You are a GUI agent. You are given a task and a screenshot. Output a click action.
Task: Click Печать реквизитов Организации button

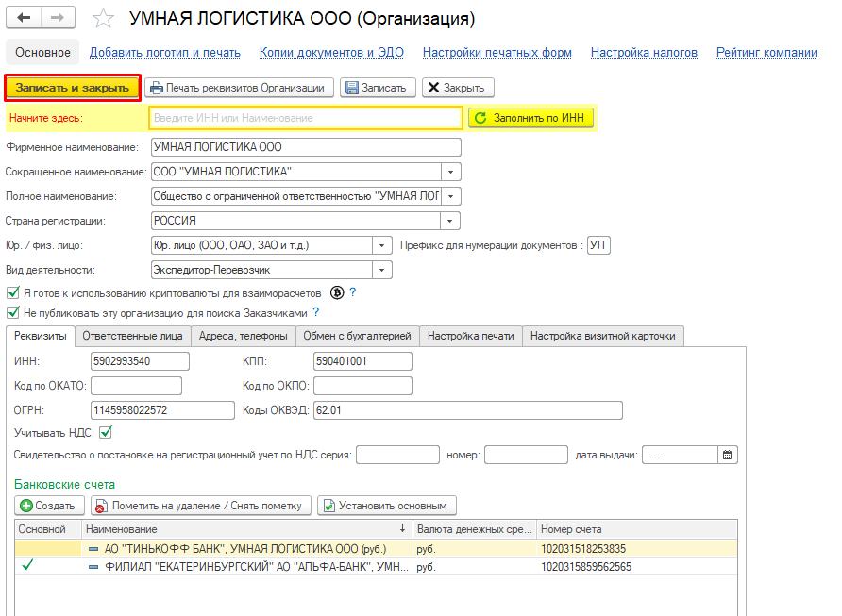pos(239,88)
